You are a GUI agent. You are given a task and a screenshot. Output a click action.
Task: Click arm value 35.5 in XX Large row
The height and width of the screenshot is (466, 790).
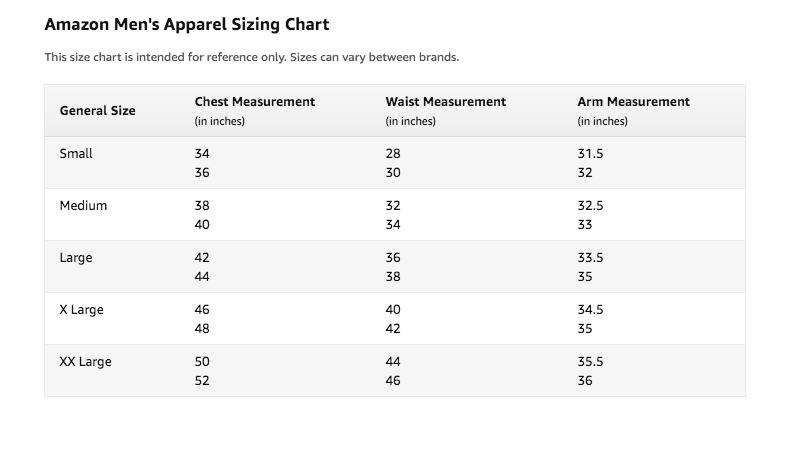(590, 361)
